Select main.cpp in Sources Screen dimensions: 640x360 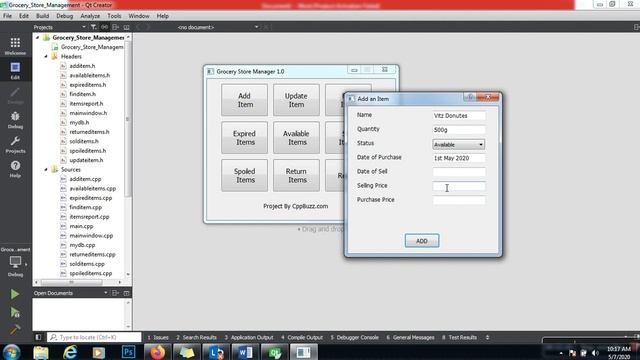81,226
